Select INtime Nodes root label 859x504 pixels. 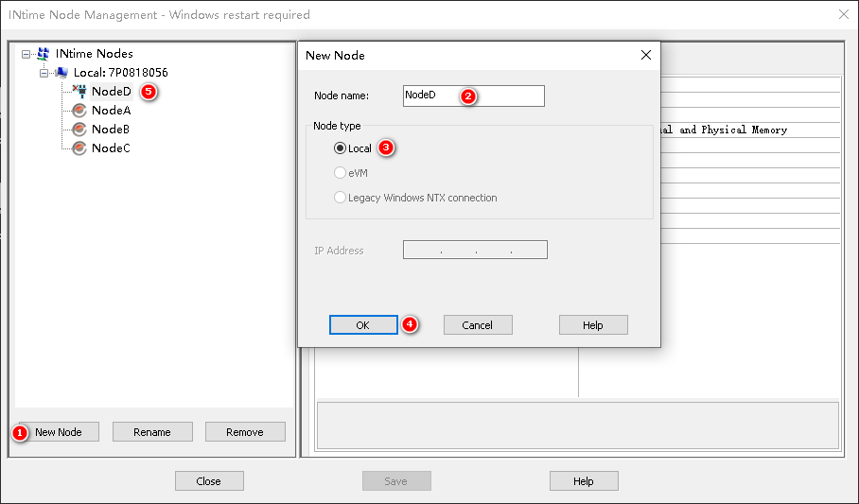(x=95, y=54)
